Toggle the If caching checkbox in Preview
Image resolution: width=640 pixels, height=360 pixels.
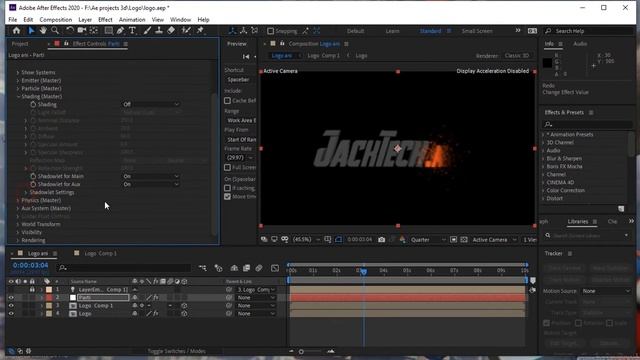[227, 188]
